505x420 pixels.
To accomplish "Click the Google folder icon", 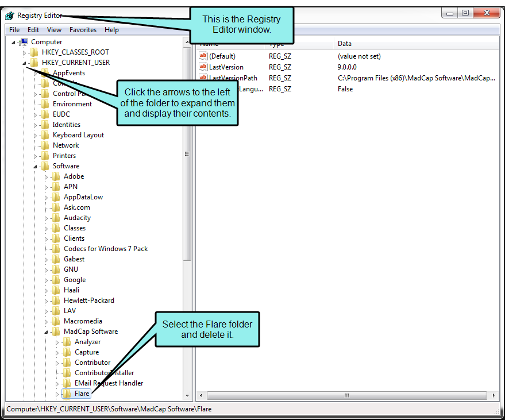I will (x=56, y=280).
